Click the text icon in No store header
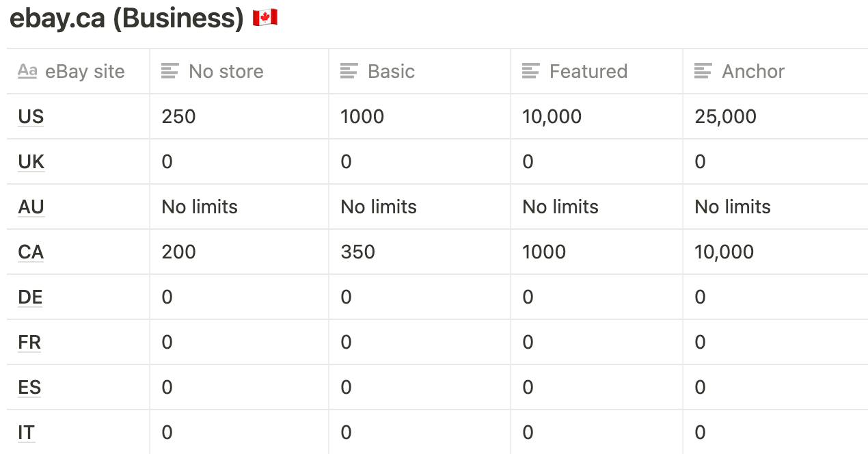868x454 pixels. point(170,71)
